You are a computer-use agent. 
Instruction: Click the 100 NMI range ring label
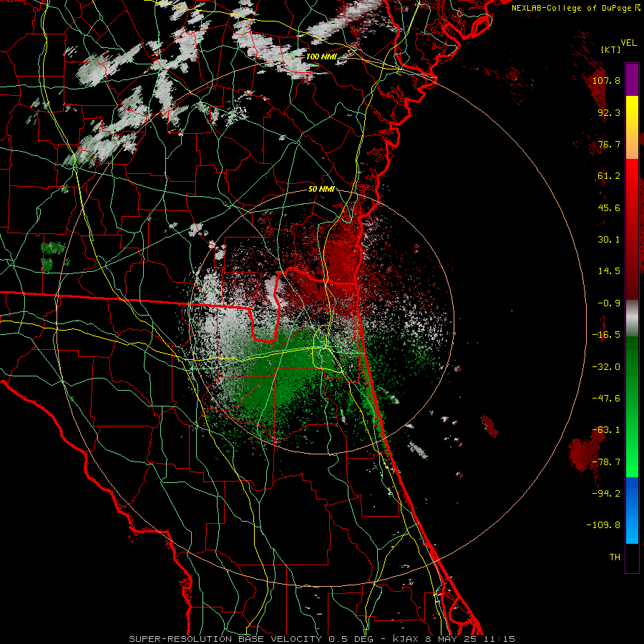[321, 57]
